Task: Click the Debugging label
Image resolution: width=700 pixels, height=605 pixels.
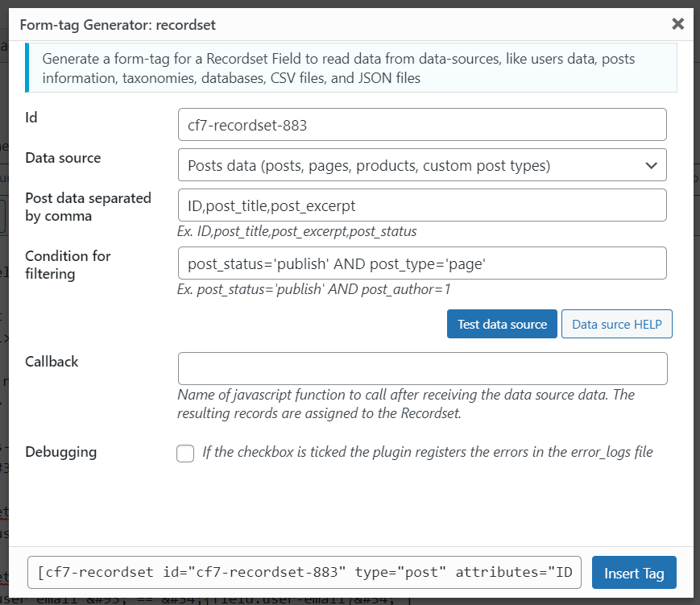Action: (x=61, y=452)
